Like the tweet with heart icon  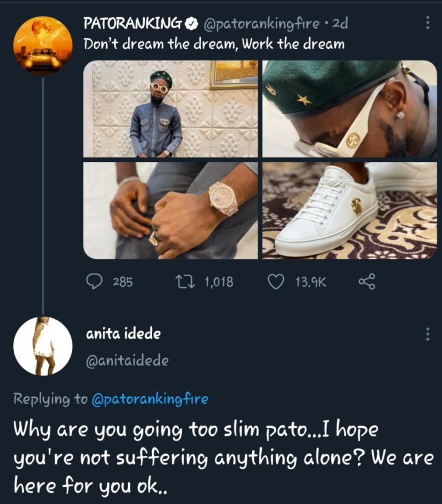coord(277,281)
